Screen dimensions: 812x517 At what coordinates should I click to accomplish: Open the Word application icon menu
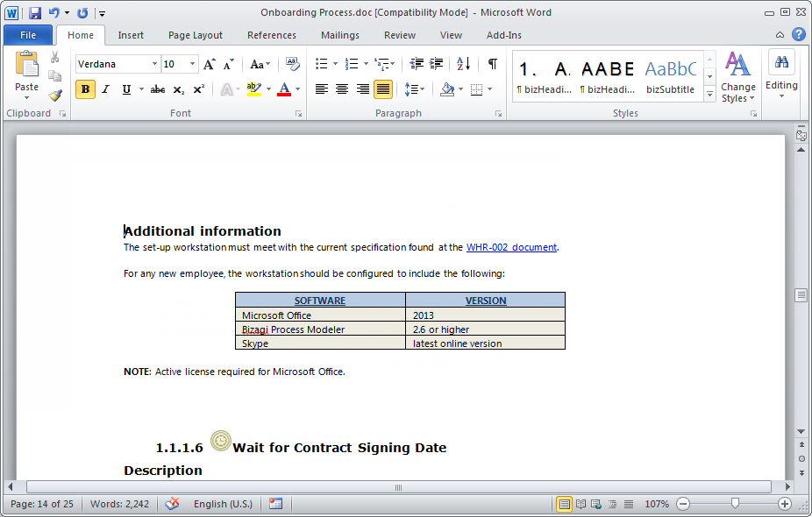coord(11,13)
